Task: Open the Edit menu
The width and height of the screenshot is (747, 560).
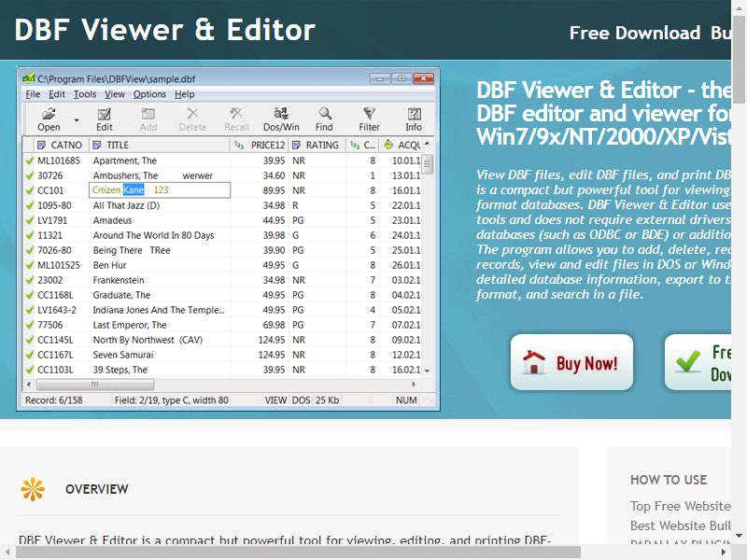Action: pyautogui.click(x=57, y=94)
